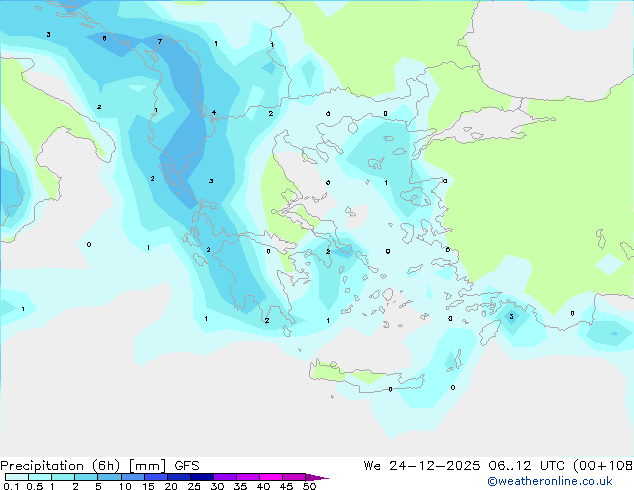Pick the 35–40 mm violet legend swatch

[x=248, y=477]
